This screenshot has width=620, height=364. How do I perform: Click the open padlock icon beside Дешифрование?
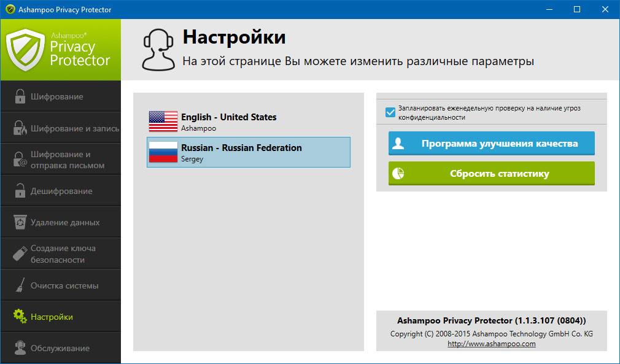click(x=20, y=191)
